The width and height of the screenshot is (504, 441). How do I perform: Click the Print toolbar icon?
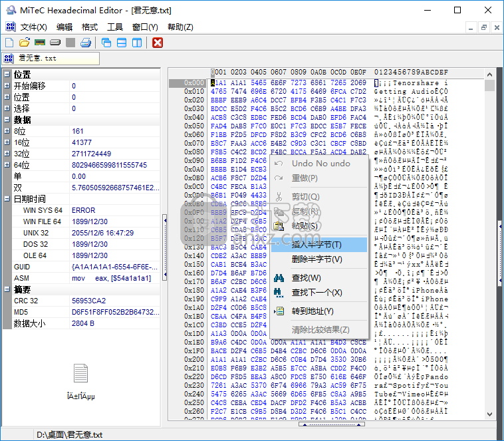86,43
